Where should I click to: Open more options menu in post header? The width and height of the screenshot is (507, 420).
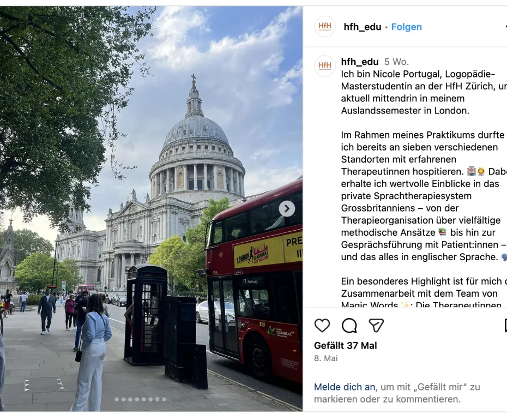506,27
